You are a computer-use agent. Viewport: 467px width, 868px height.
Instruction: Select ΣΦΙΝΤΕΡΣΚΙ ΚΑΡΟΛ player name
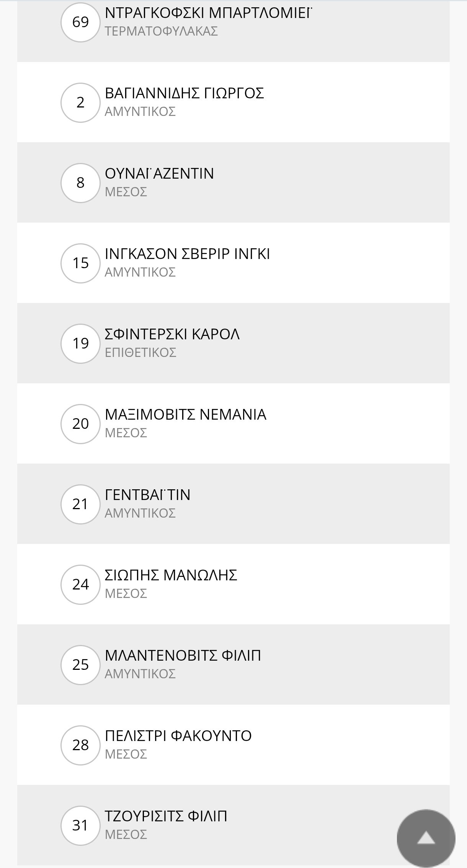(172, 334)
